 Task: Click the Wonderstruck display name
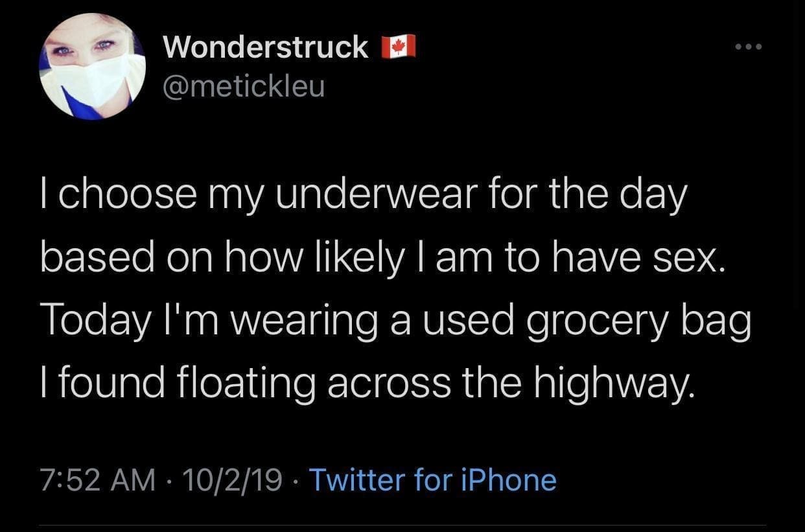pos(266,47)
